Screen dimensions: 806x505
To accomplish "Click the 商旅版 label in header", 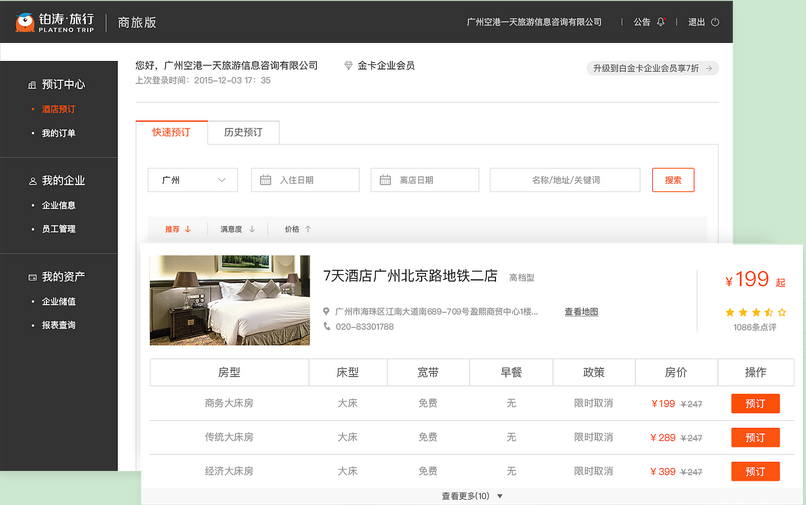I will pos(137,23).
